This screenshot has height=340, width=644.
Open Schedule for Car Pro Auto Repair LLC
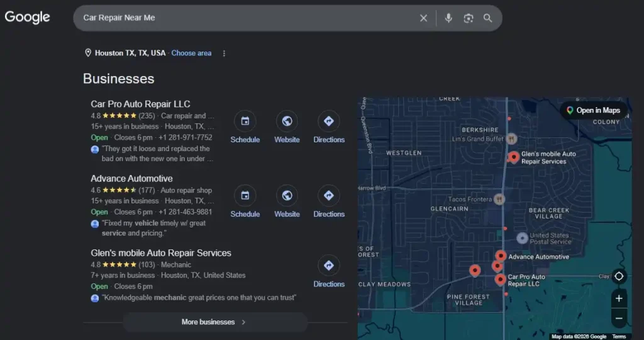click(245, 127)
